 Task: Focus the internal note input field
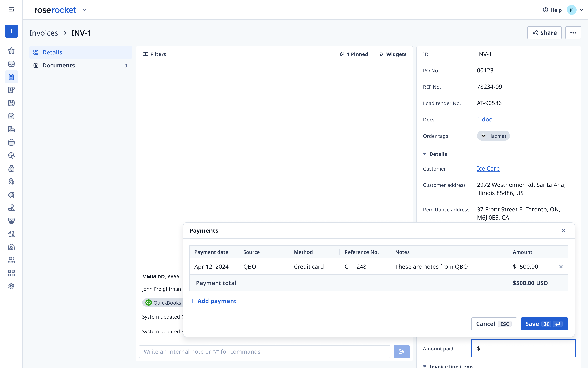[264, 351]
